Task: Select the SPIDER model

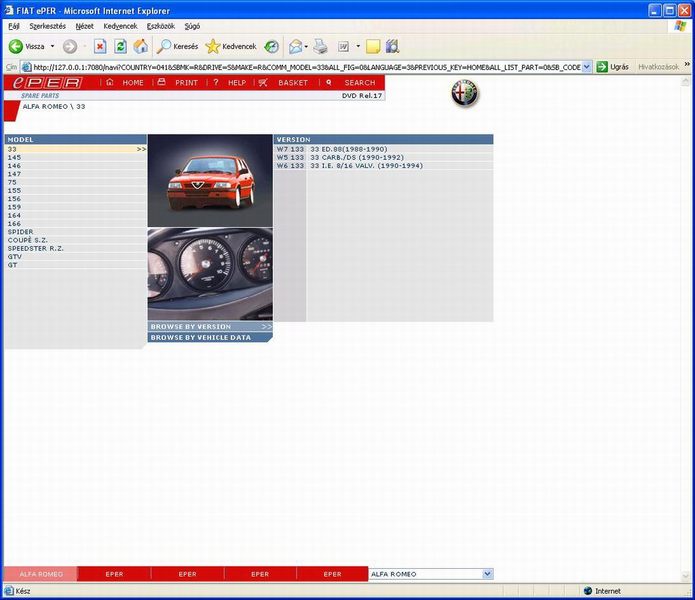Action: (75, 232)
